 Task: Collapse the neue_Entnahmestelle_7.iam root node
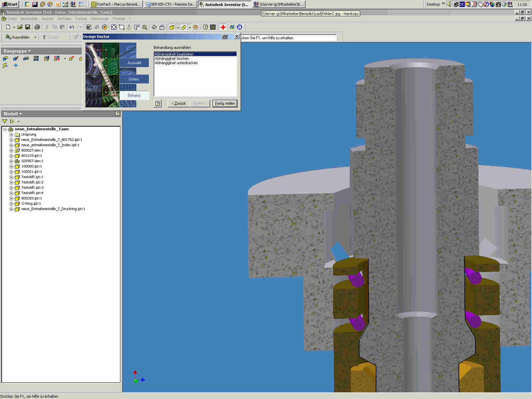click(5, 129)
